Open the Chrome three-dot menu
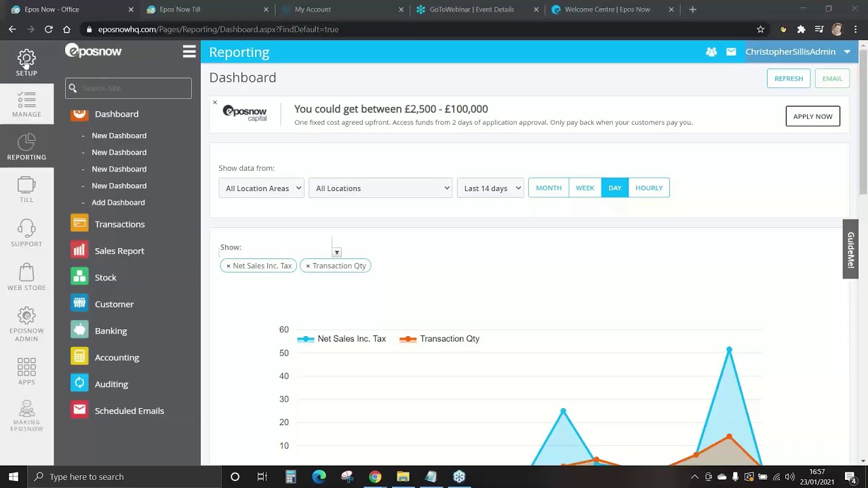The width and height of the screenshot is (868, 488). click(x=856, y=29)
